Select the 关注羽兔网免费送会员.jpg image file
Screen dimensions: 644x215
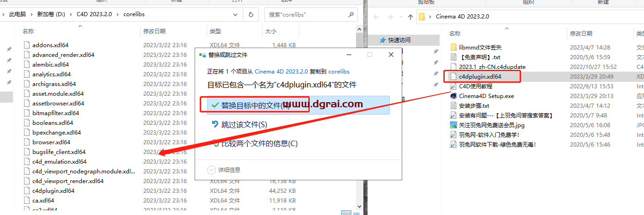tap(454, 125)
